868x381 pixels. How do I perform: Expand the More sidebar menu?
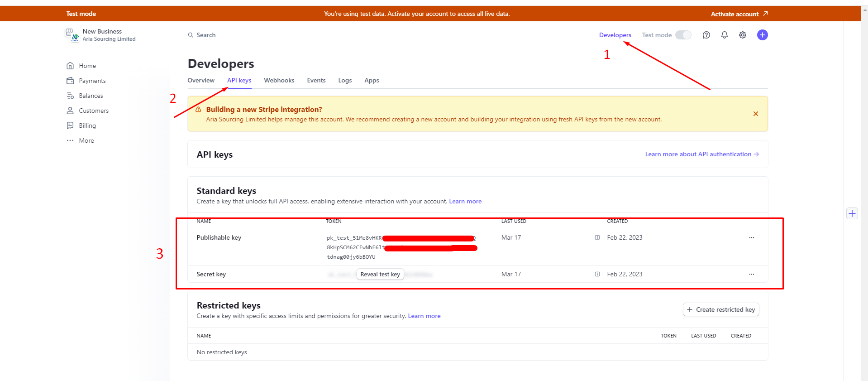[86, 140]
